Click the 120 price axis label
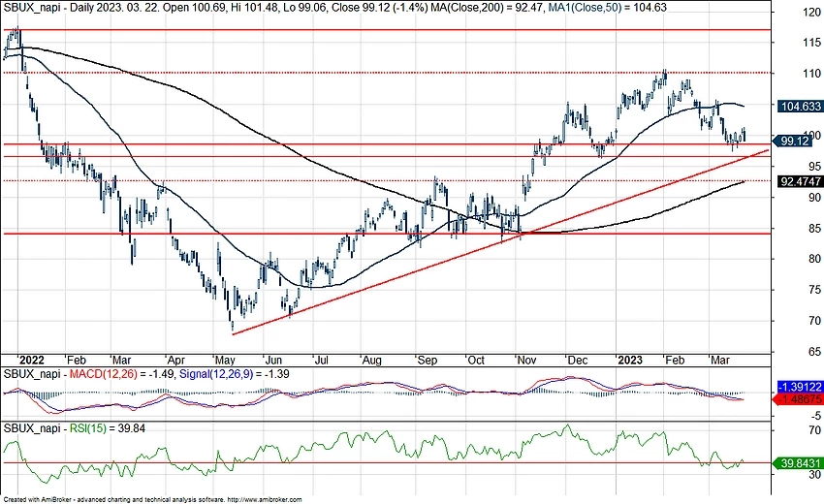 point(812,14)
